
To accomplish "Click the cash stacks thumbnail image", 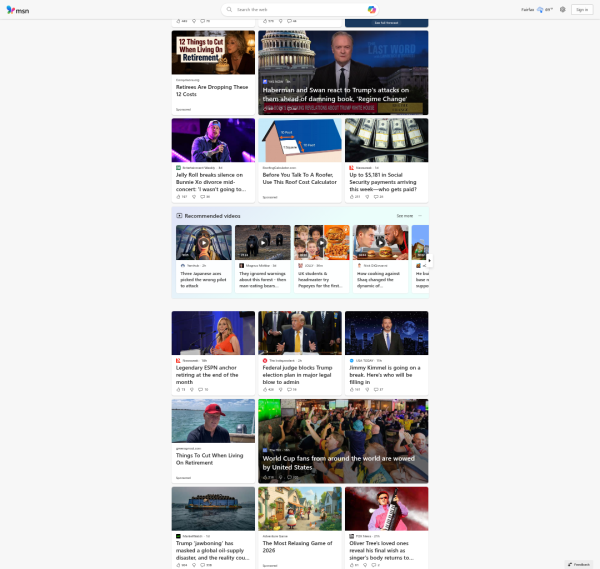I will [x=386, y=140].
